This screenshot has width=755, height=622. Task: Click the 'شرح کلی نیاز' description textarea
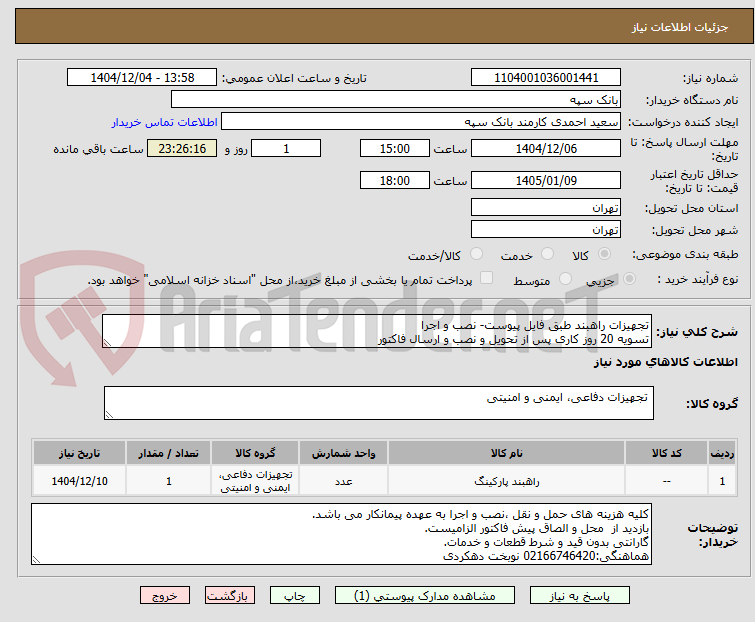377,332
